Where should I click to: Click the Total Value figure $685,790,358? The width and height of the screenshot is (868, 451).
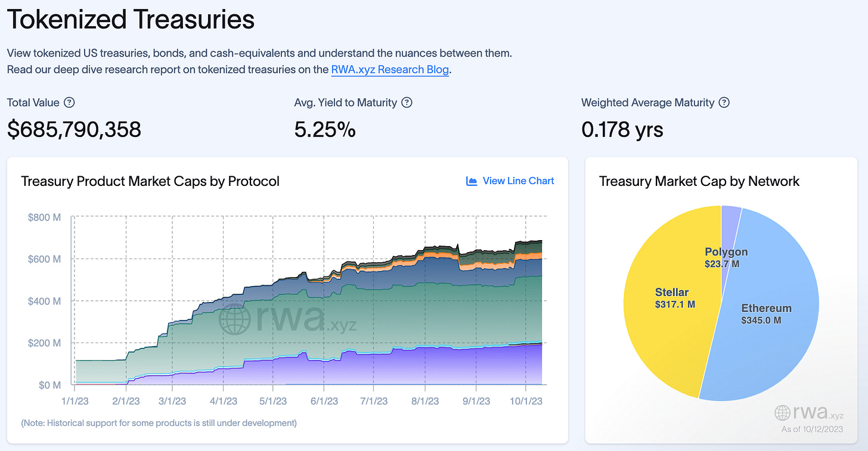74,129
